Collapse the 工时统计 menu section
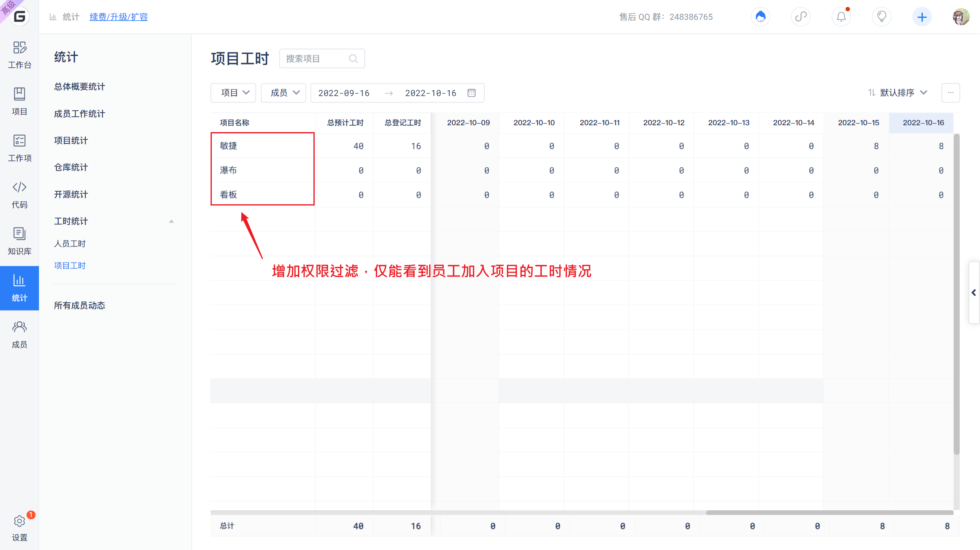980x550 pixels. tap(171, 221)
